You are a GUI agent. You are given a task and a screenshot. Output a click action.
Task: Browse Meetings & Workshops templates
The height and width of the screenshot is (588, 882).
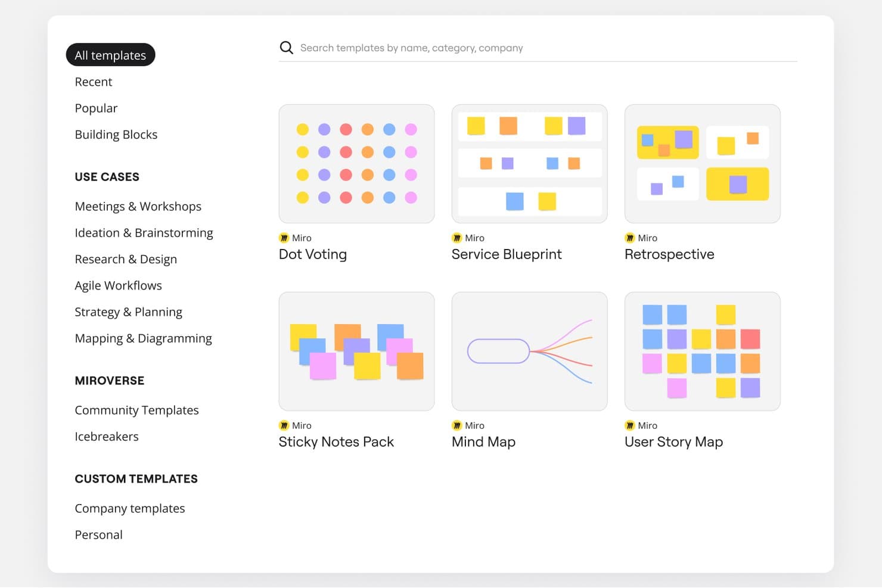pyautogui.click(x=138, y=206)
